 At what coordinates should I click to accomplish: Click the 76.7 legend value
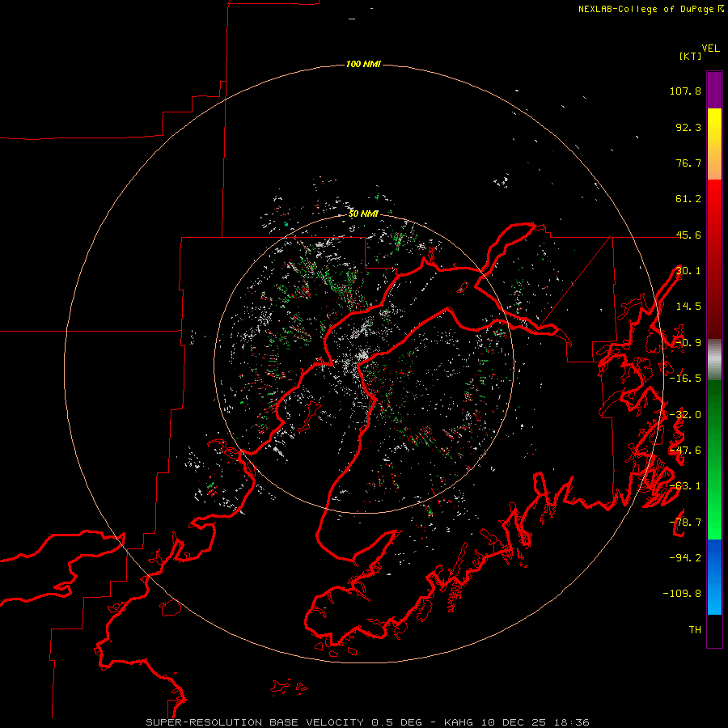(688, 163)
